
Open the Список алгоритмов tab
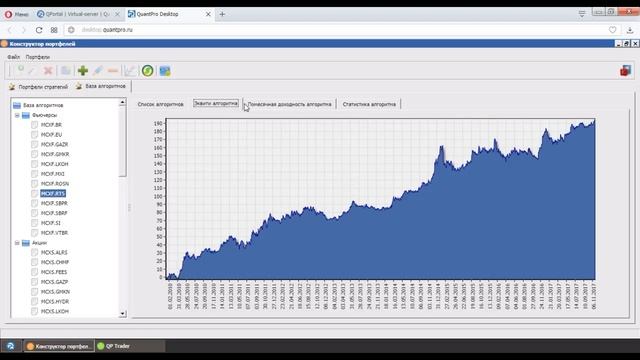[160, 104]
